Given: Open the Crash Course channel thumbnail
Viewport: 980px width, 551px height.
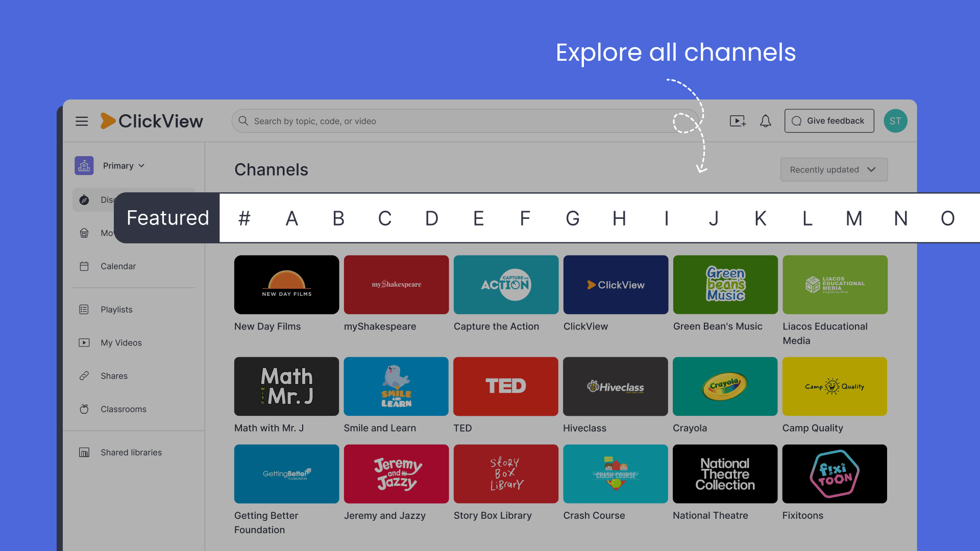Looking at the screenshot, I should pyautogui.click(x=616, y=474).
